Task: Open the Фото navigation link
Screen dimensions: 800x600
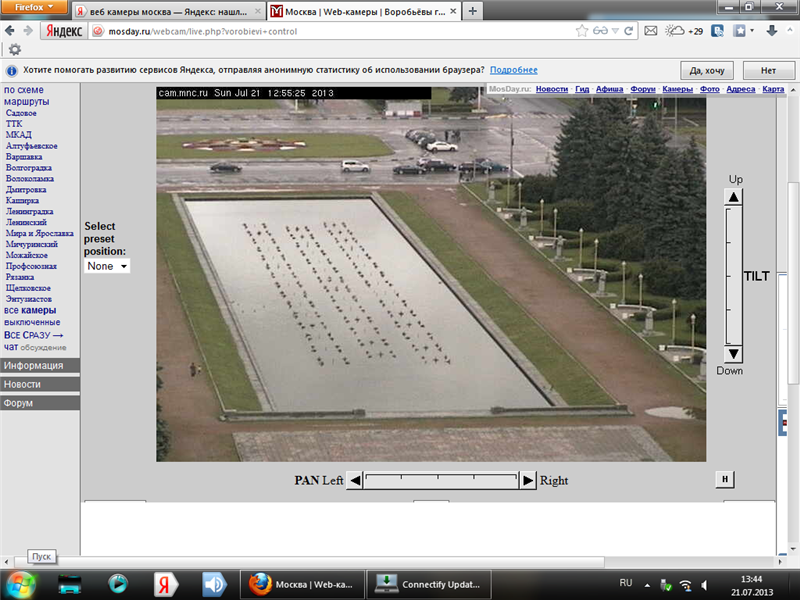Action: point(710,89)
